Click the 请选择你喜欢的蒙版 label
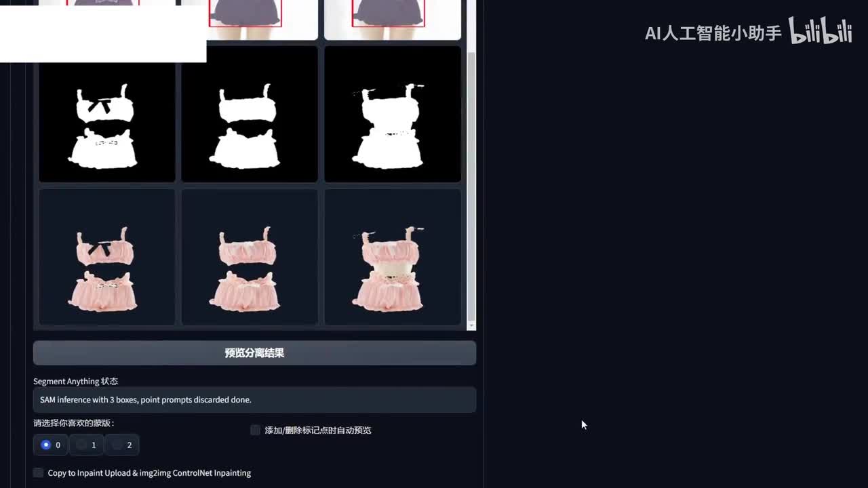Screen dimensions: 868x488 coord(74,423)
